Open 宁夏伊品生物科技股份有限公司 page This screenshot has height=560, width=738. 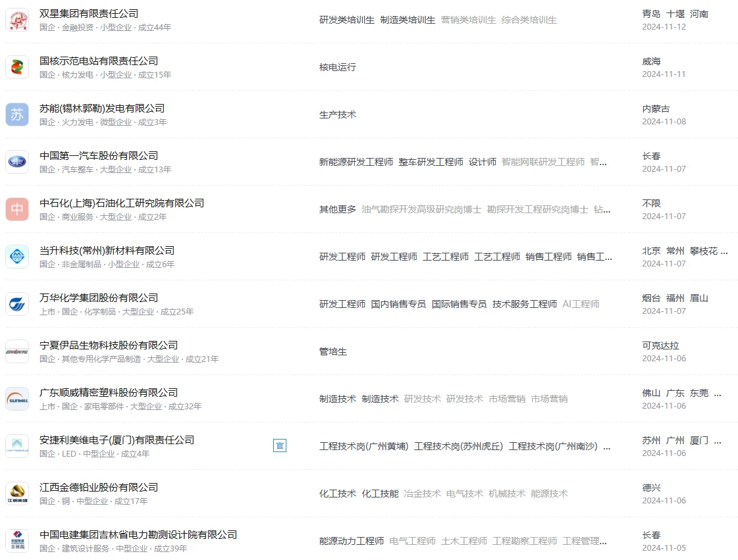coord(109,345)
